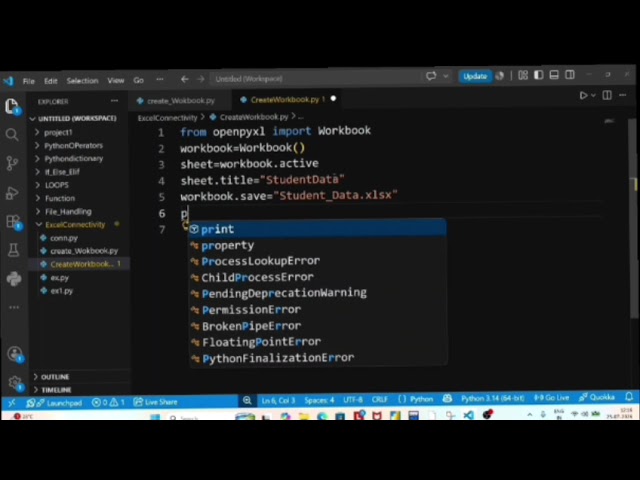Open the Explorer view in activity bar

(12, 106)
